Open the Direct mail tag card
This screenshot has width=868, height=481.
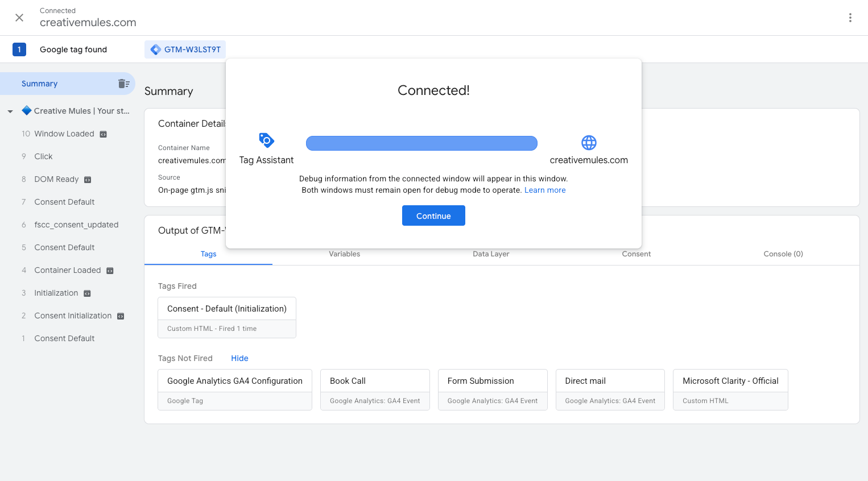[610, 389]
